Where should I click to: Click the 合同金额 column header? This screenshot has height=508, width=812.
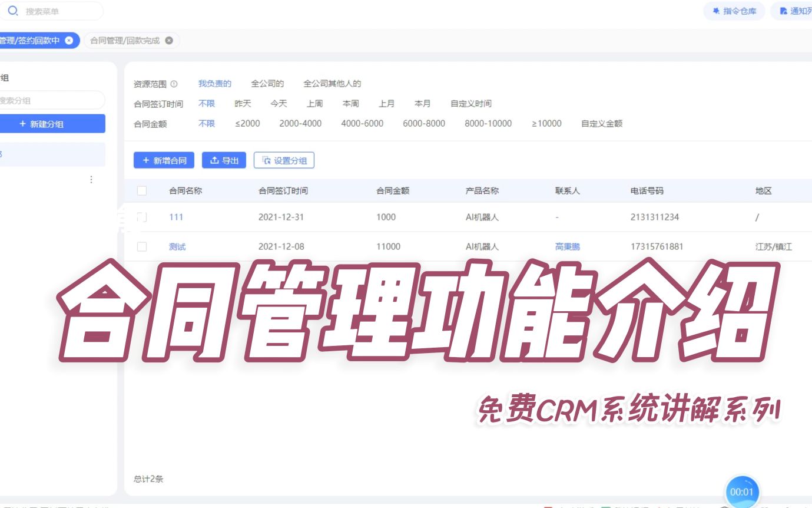tap(393, 191)
